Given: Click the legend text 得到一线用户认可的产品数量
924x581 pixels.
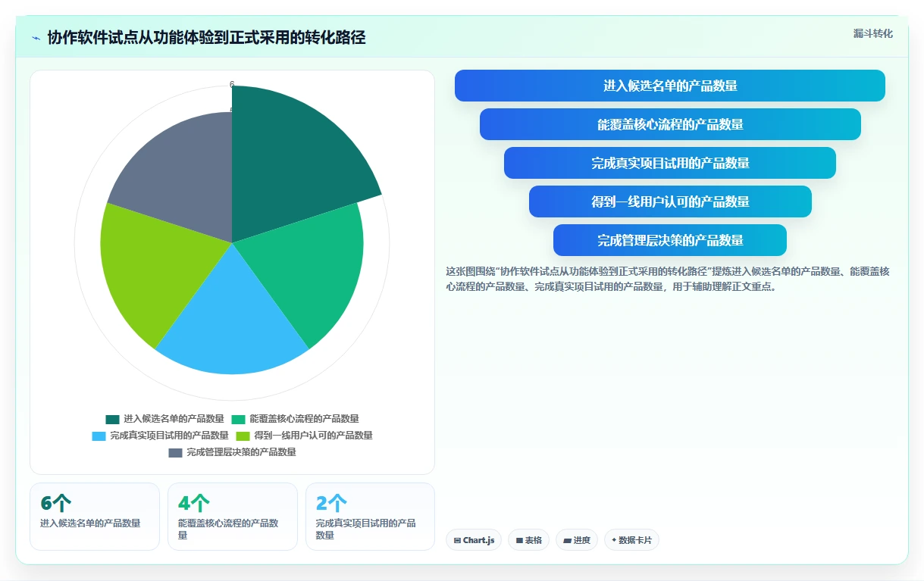Looking at the screenshot, I should point(313,436).
